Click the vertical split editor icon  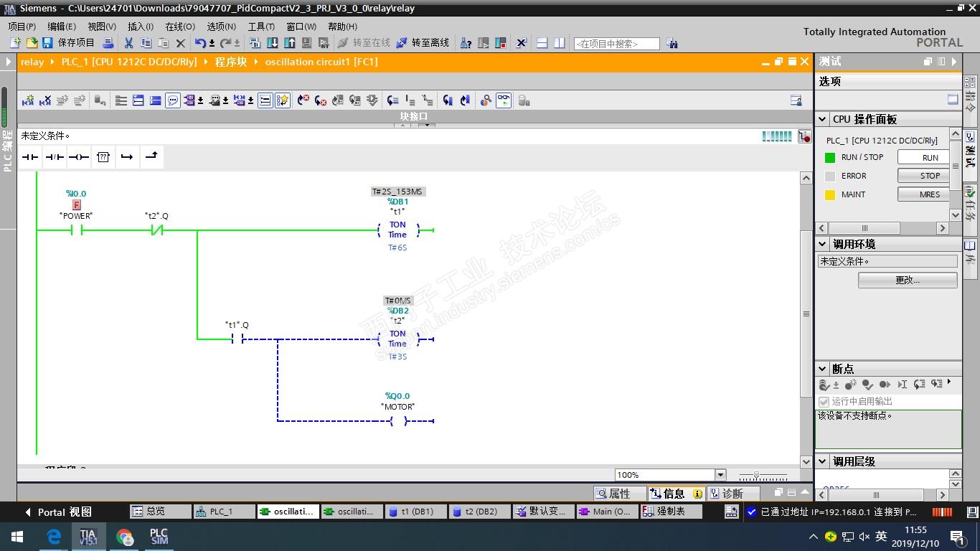coord(560,43)
